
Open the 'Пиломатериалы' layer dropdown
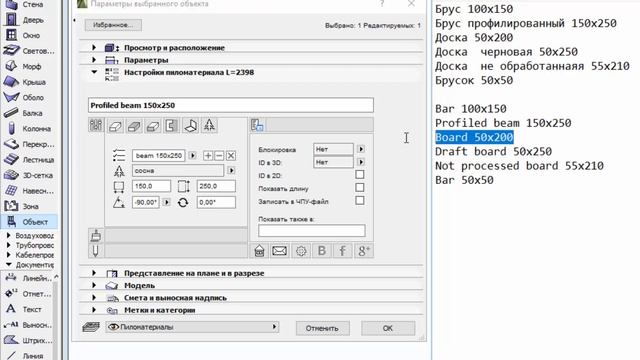192,327
